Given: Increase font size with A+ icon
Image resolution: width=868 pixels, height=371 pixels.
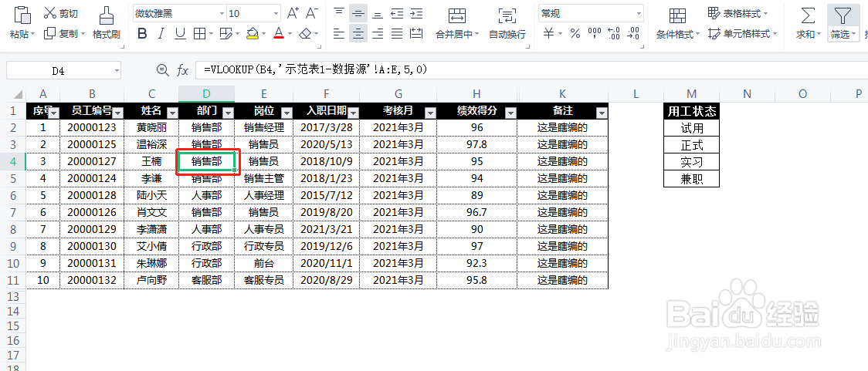Looking at the screenshot, I should pos(293,12).
